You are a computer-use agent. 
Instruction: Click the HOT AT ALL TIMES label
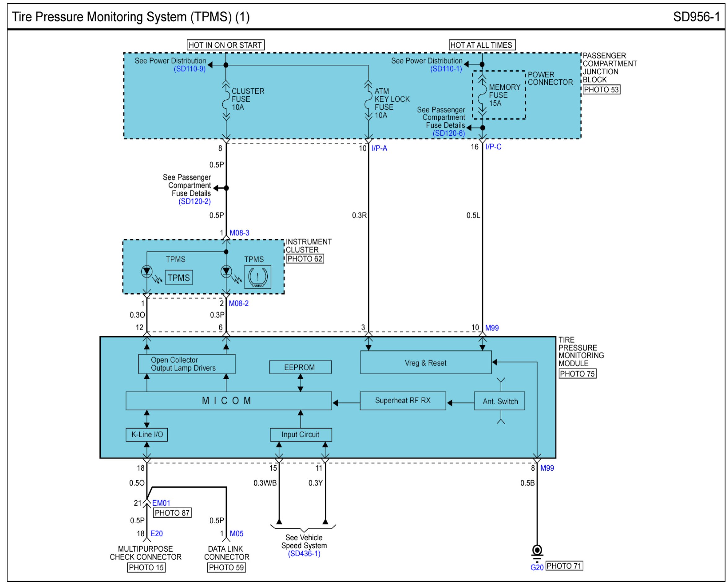click(x=481, y=45)
